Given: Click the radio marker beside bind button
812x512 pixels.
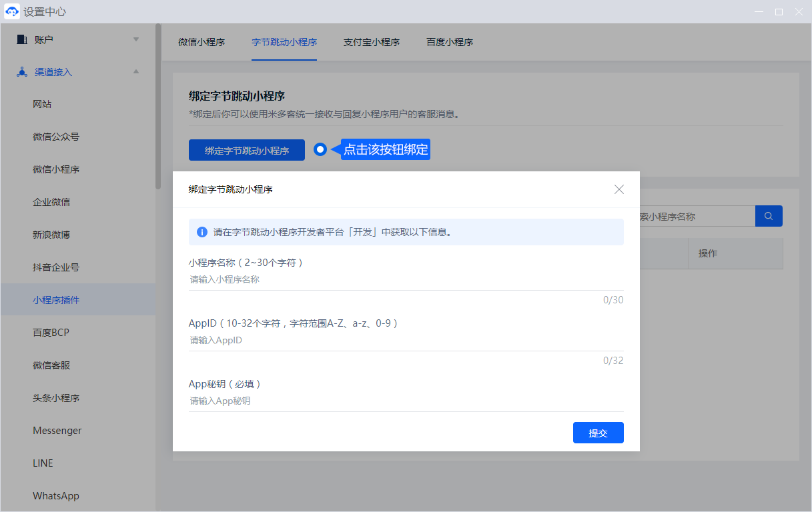Looking at the screenshot, I should pos(320,149).
